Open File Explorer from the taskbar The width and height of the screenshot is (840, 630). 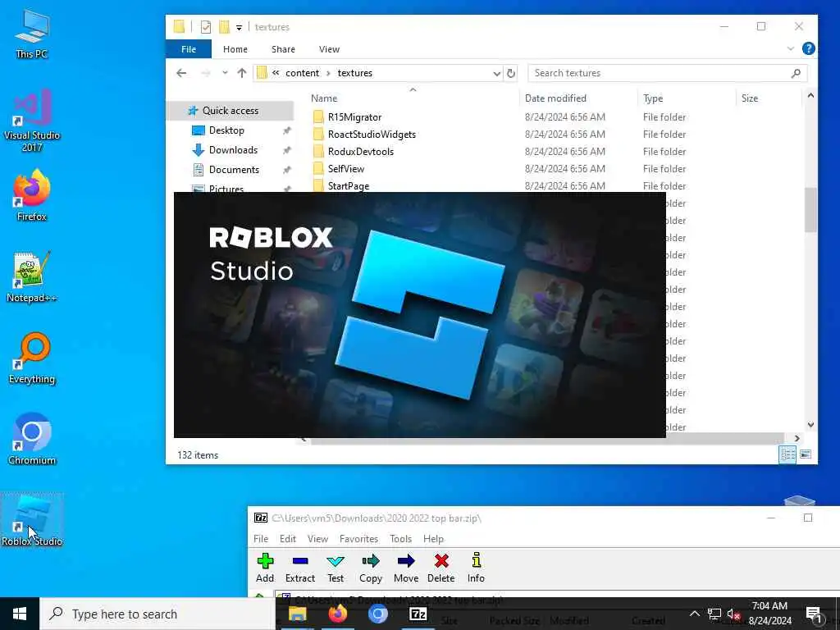coord(297,614)
